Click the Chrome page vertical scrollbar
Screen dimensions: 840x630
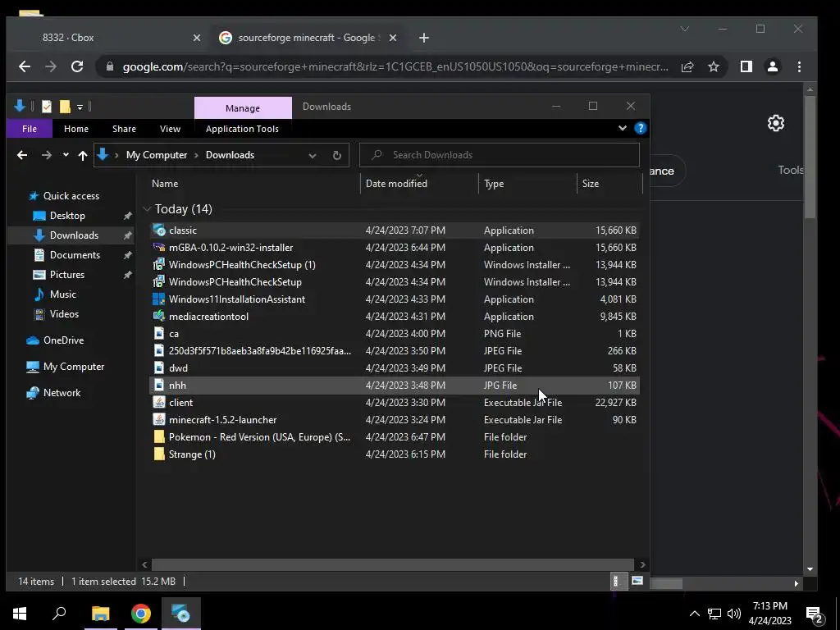810,157
